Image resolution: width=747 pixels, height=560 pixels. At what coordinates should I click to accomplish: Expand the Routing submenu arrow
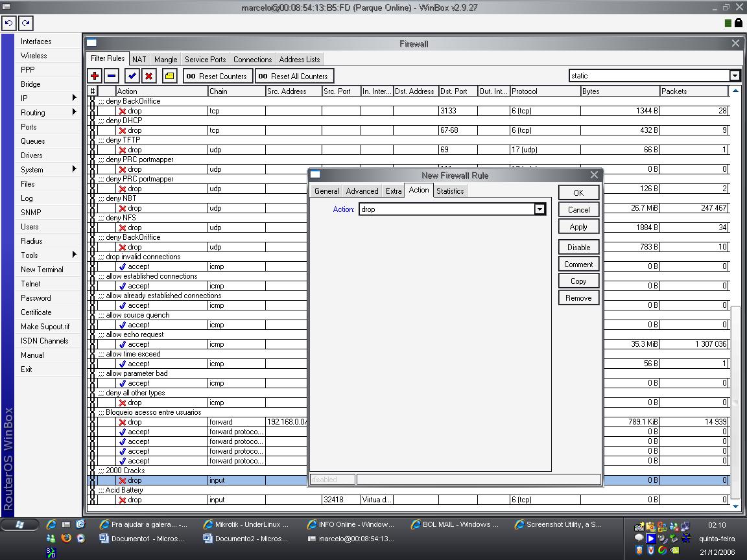pyautogui.click(x=74, y=112)
